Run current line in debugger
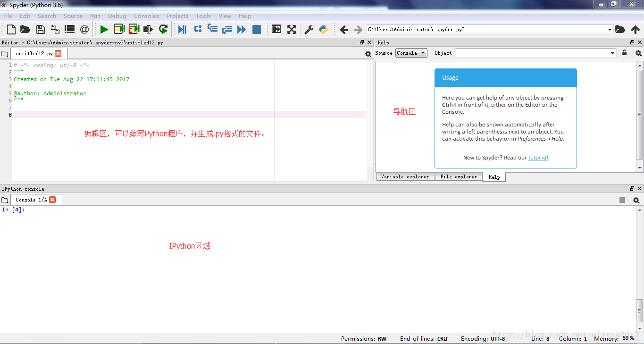 click(x=198, y=29)
